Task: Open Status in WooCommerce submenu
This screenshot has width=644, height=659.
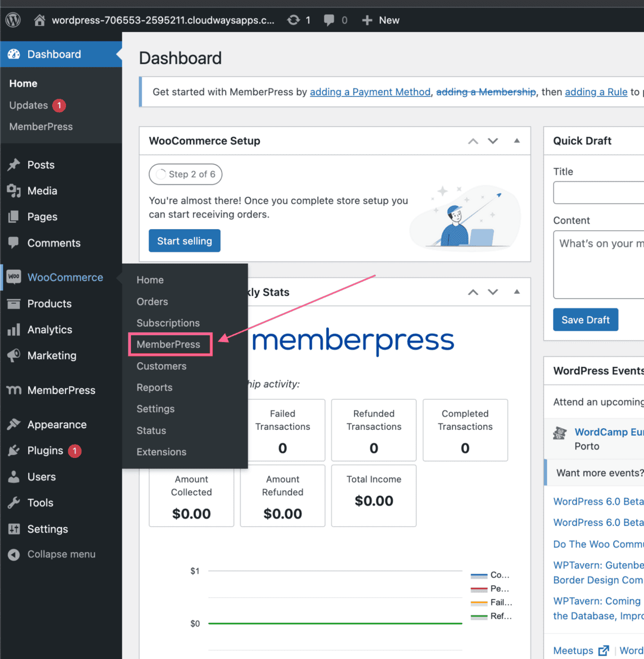Action: pos(151,430)
